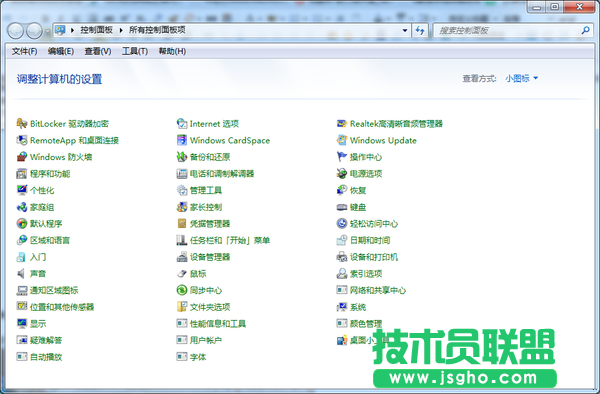Expand the address bar history dropdown
Viewport: 600px width, 394px height.
click(405, 30)
